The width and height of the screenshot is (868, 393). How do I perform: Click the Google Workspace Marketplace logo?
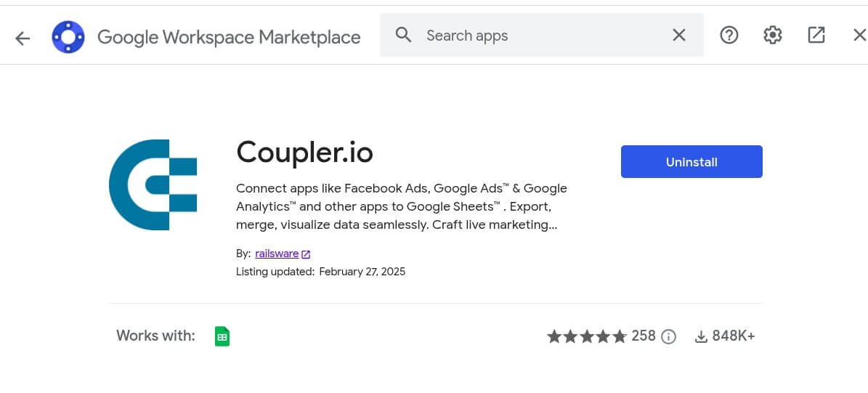(68, 36)
